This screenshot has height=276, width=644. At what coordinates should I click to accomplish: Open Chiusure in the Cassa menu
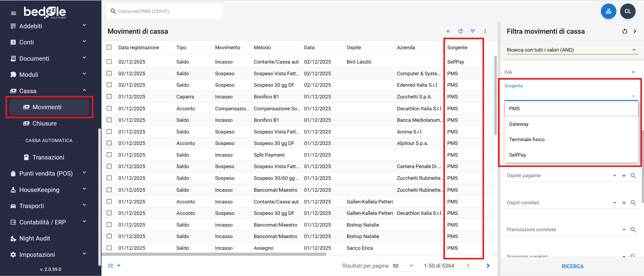pos(44,123)
